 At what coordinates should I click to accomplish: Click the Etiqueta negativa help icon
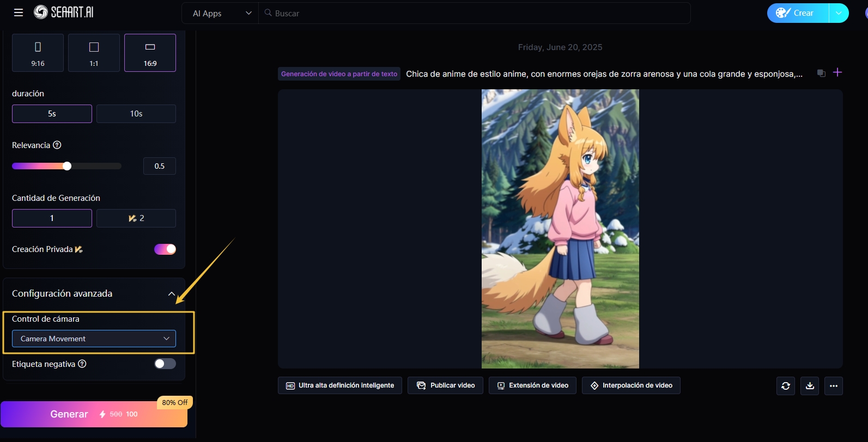(82, 364)
